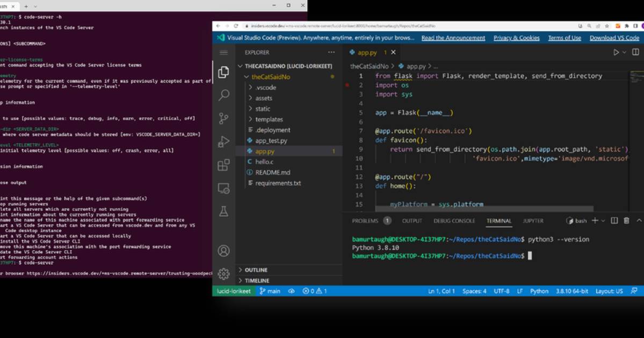644x338 pixels.
Task: Select the JUPYTER panel tab
Action: [534, 221]
